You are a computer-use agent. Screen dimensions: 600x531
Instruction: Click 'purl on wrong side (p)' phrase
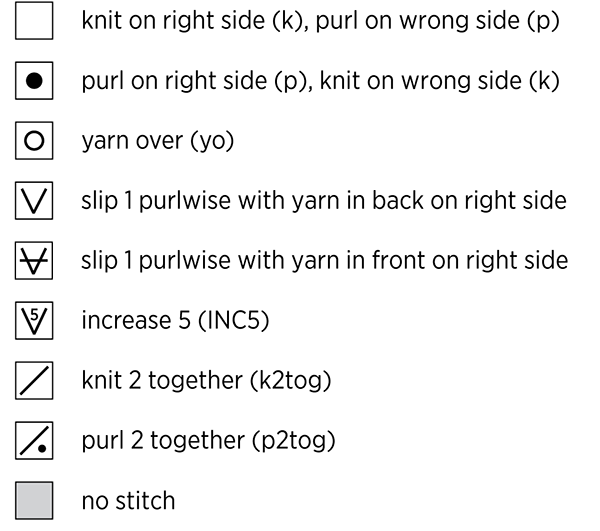tap(438, 21)
